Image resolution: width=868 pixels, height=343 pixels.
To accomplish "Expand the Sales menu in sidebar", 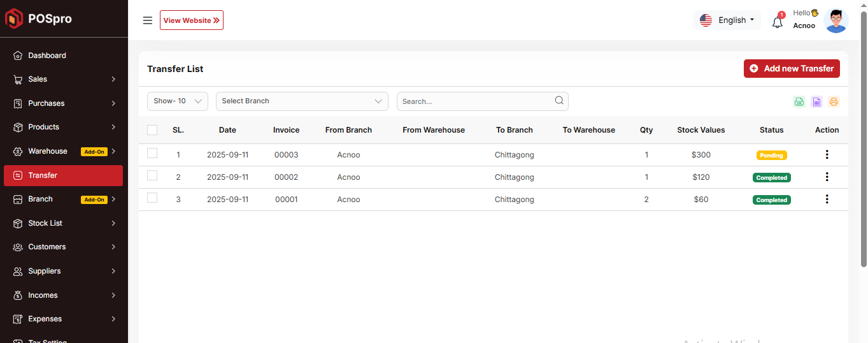I will coord(63,79).
